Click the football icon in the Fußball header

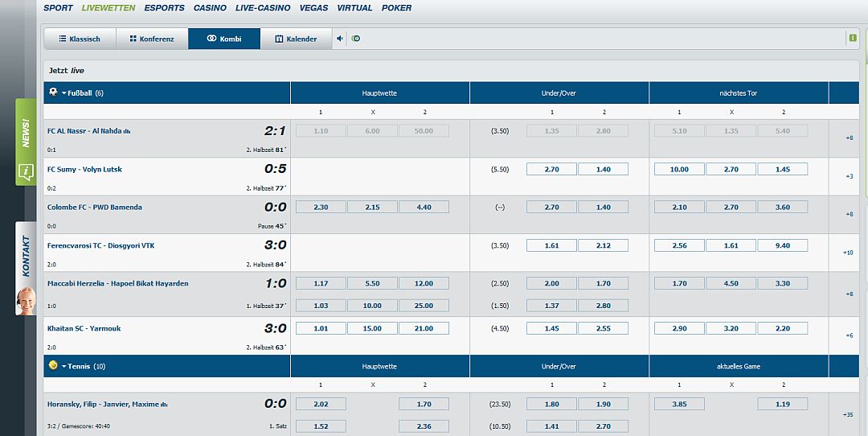pos(53,92)
